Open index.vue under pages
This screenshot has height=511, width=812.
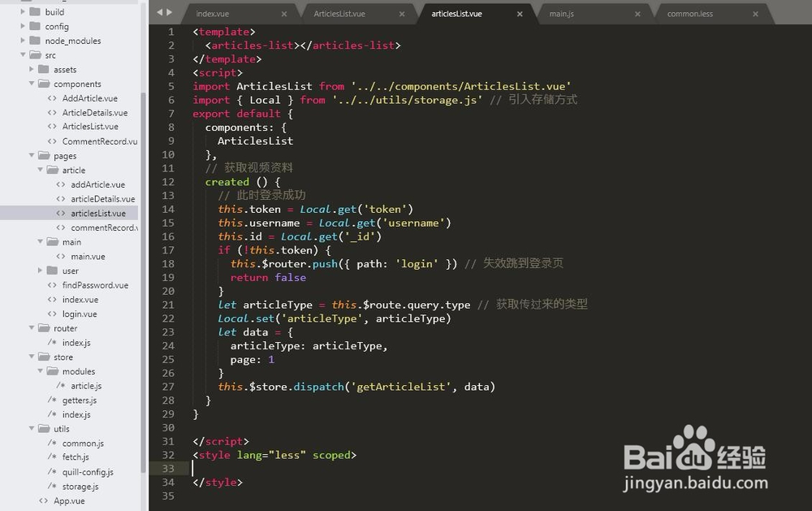[x=80, y=300]
